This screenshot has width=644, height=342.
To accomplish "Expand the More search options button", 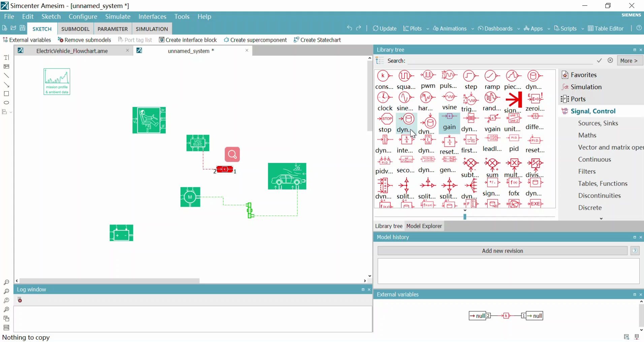I will point(629,61).
